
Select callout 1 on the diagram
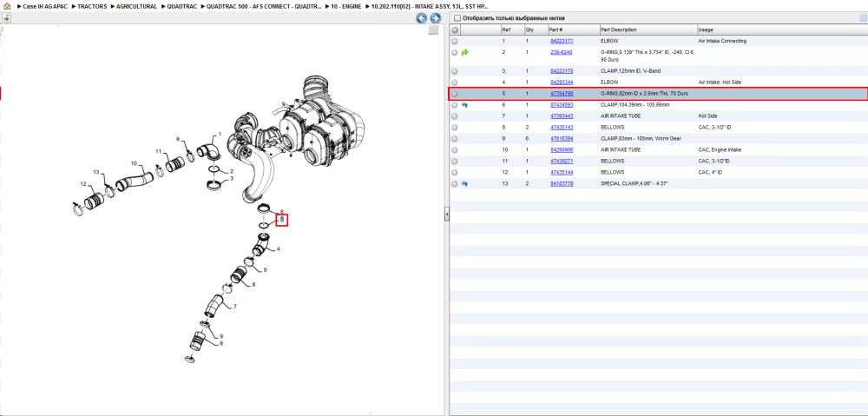(x=220, y=134)
